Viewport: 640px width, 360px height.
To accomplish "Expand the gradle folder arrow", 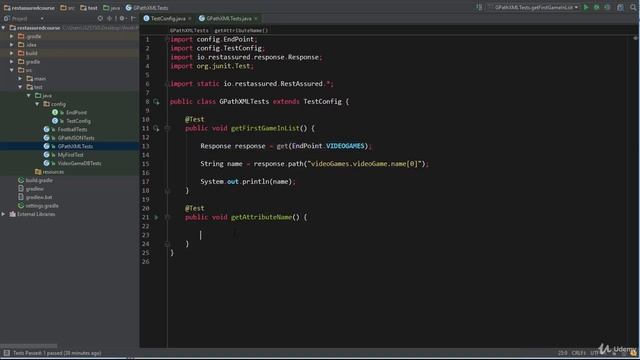I will (x=12, y=62).
